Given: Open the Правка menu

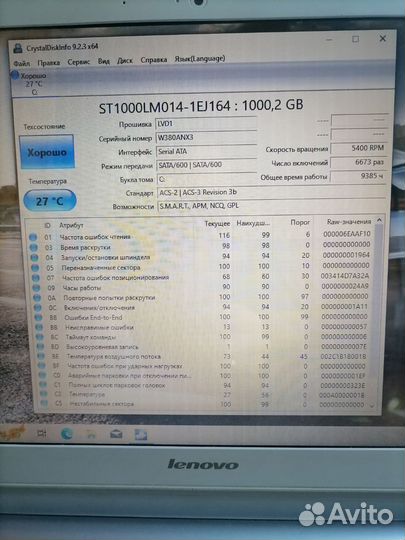Looking at the screenshot, I should [x=49, y=63].
